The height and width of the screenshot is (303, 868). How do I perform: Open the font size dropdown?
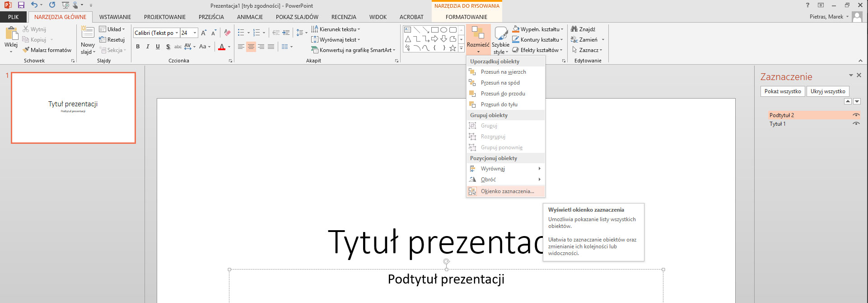point(195,33)
